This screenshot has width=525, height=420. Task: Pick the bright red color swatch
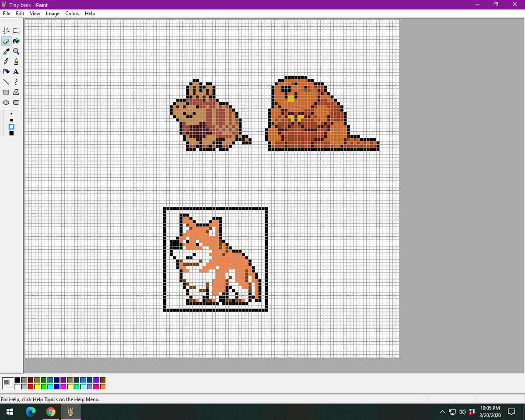31,387
